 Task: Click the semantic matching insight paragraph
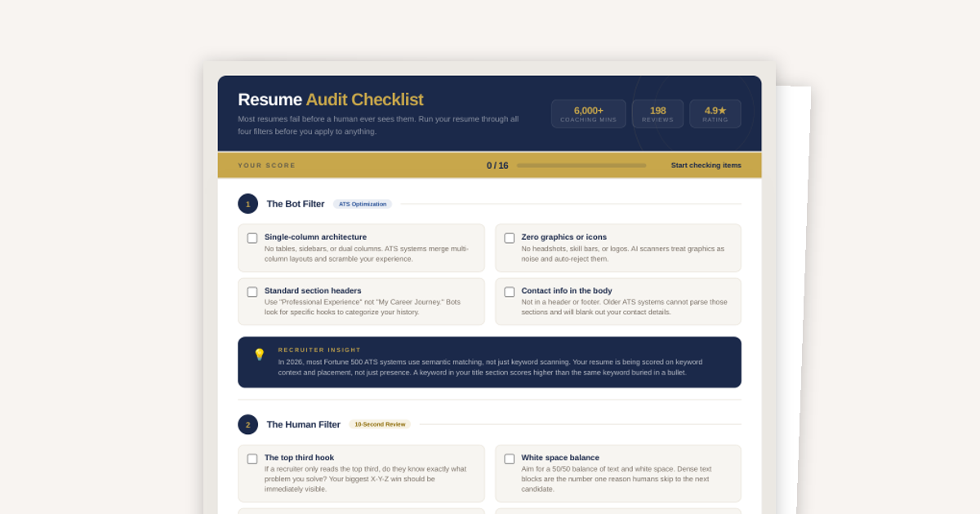click(490, 367)
